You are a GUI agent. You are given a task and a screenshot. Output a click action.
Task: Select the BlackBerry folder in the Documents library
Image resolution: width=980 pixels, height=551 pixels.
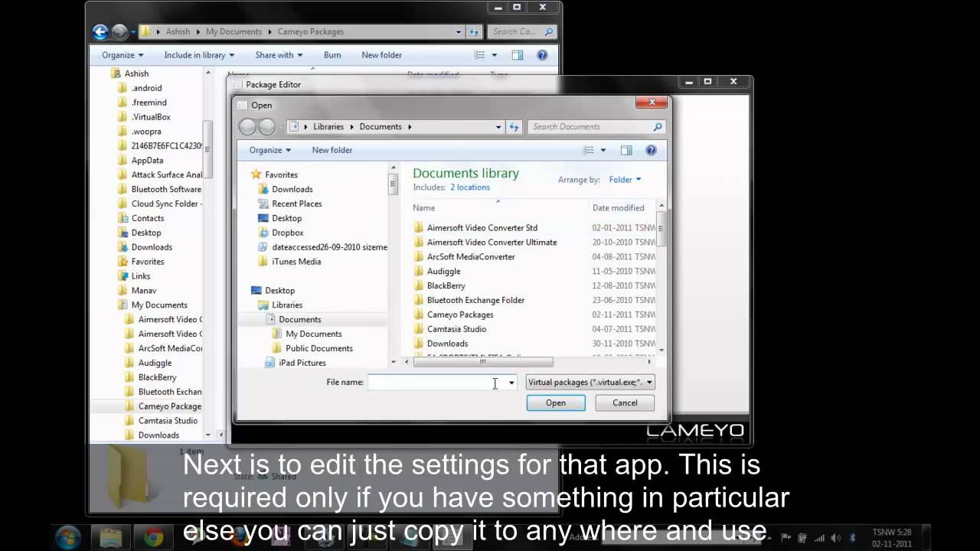(x=446, y=285)
